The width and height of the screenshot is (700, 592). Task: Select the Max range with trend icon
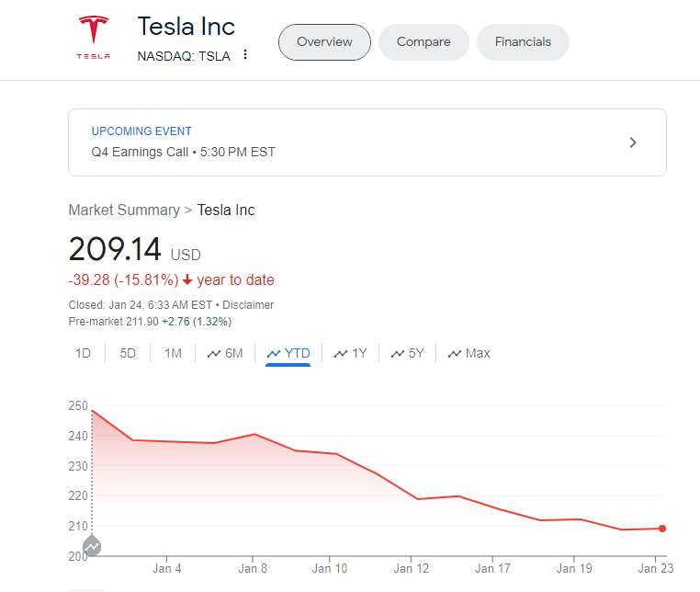[469, 353]
